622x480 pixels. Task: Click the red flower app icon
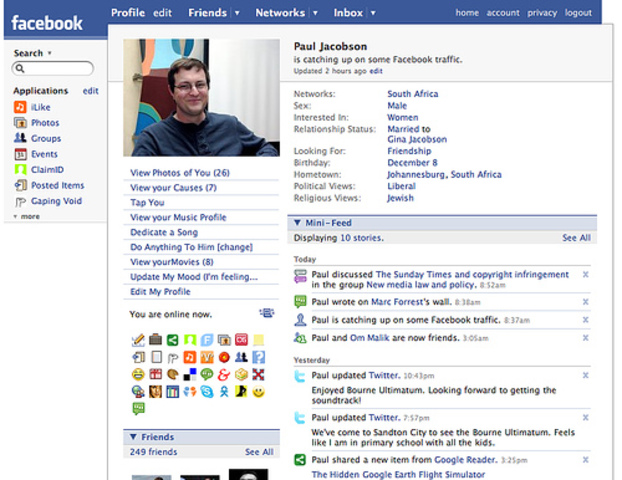(x=224, y=357)
